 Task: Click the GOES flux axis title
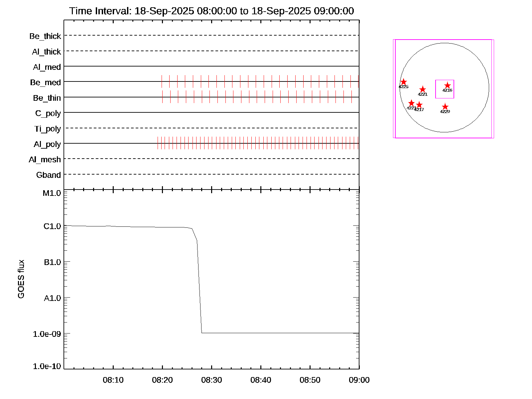click(x=21, y=279)
